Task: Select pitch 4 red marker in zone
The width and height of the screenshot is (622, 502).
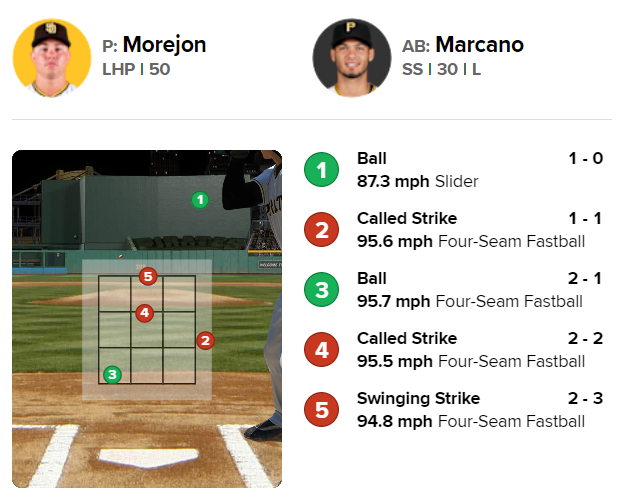Action: [144, 313]
